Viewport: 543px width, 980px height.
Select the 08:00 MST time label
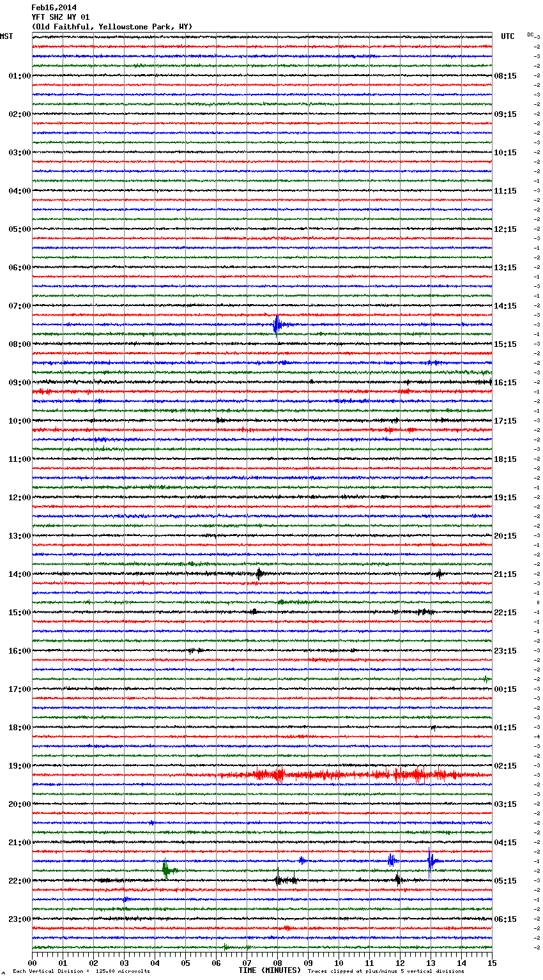[x=19, y=344]
